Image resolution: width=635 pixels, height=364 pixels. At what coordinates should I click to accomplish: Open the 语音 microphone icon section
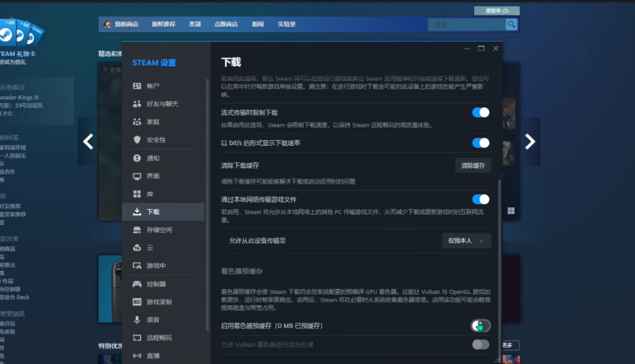tap(137, 320)
